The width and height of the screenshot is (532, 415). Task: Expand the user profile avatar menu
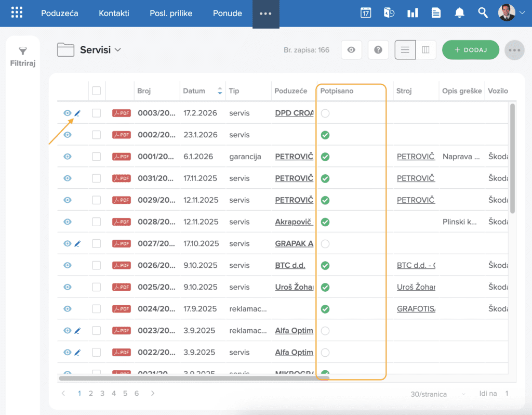point(511,13)
